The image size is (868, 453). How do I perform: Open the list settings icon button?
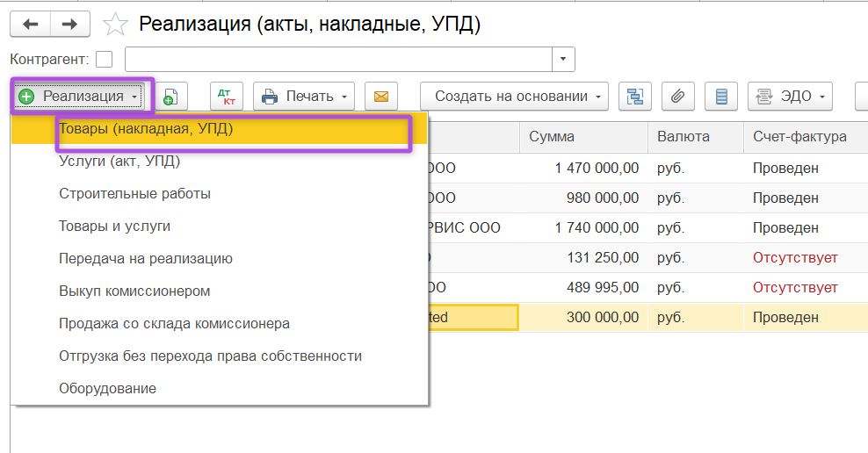pyautogui.click(x=720, y=97)
